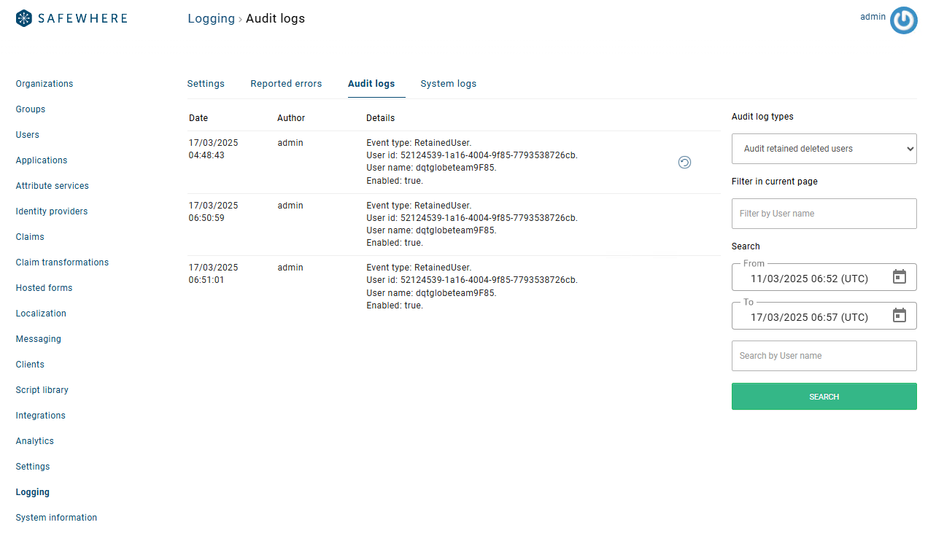
Task: Switch to the System logs tab
Action: [x=449, y=84]
